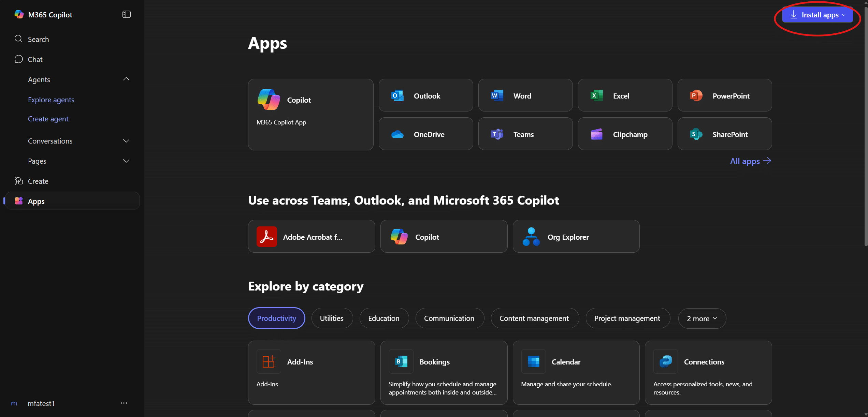Follow the All apps link
Viewport: 868px width, 417px height.
tap(750, 161)
